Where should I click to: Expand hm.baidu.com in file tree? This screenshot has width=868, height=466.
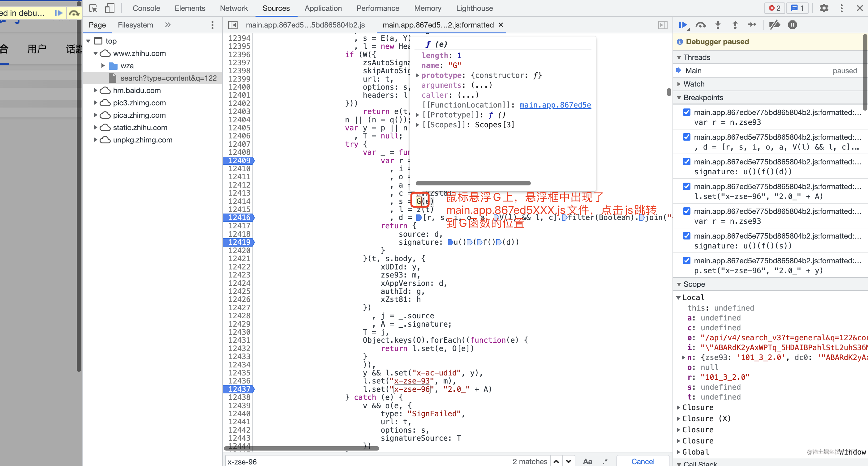[x=96, y=90]
